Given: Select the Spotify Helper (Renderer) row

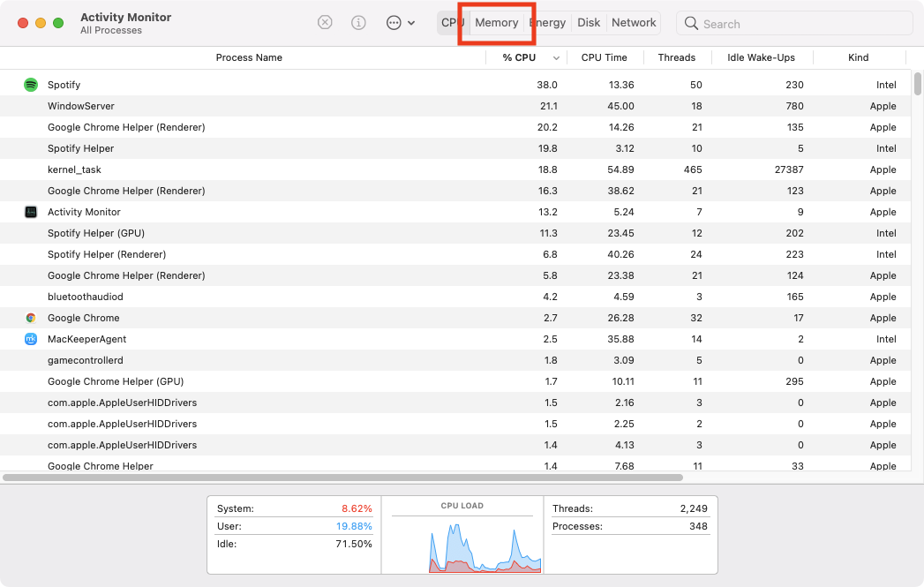Looking at the screenshot, I should point(457,254).
